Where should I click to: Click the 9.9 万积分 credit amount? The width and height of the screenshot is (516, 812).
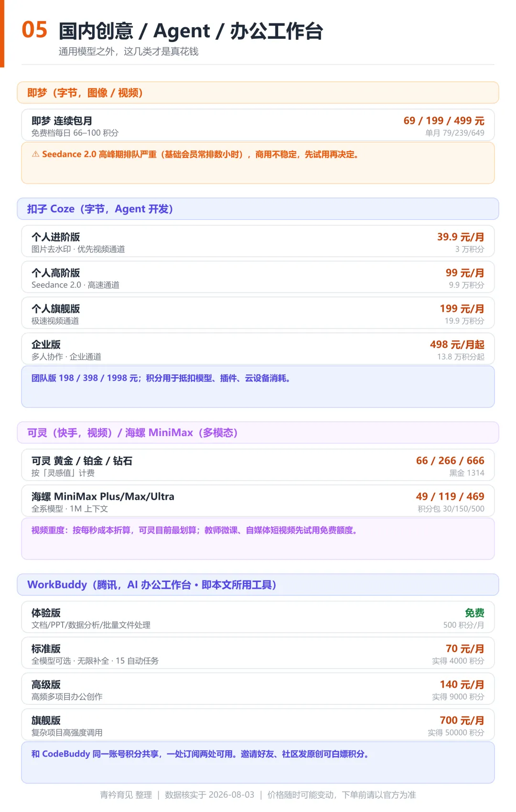[466, 285]
